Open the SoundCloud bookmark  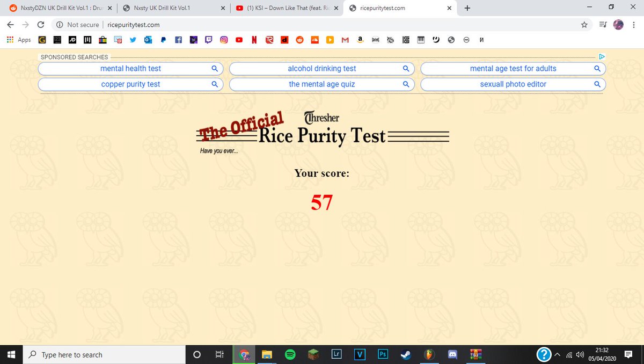[315, 40]
